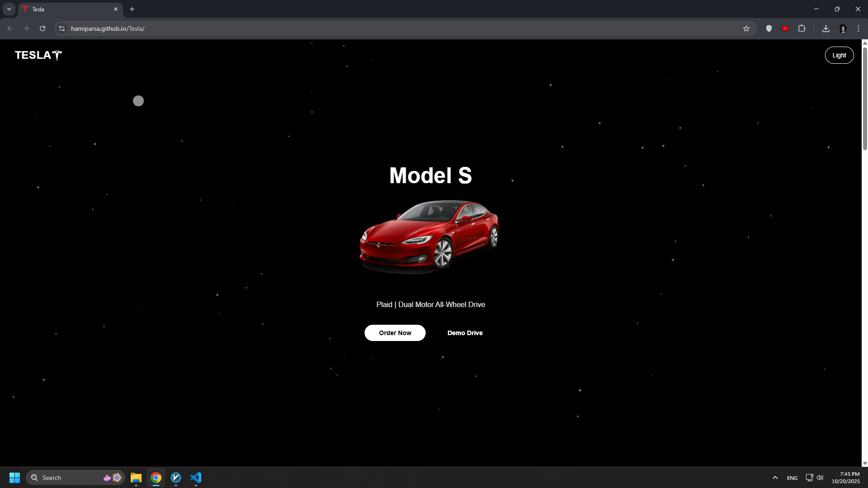Open the browser Downloads panel
The width and height of the screenshot is (868, 488).
click(826, 28)
